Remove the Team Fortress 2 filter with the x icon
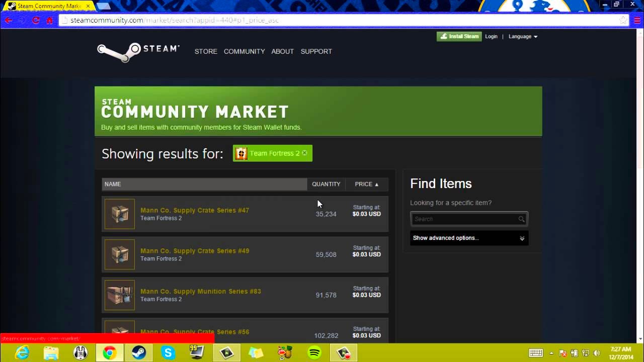This screenshot has width=644, height=362. coord(304,153)
